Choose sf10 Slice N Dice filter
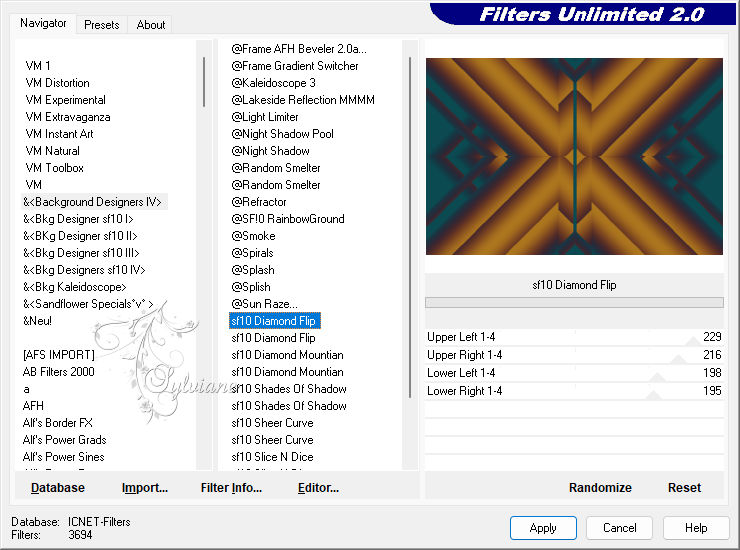Screen dimensions: 740x550 point(272,457)
